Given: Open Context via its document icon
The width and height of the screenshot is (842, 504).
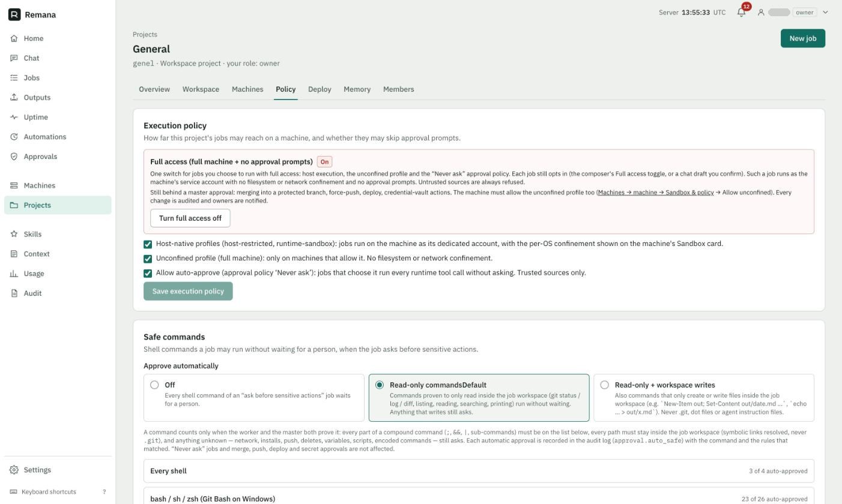Looking at the screenshot, I should pyautogui.click(x=14, y=254).
